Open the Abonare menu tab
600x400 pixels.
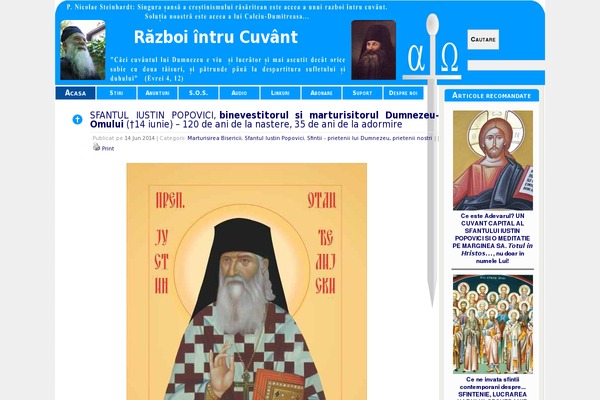[x=321, y=93]
